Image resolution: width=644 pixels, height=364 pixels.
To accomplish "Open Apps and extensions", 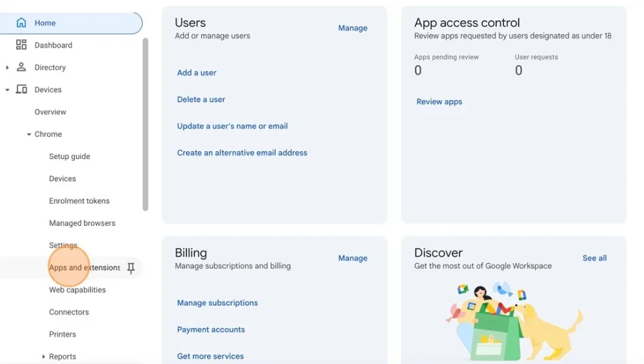I will coord(85,268).
